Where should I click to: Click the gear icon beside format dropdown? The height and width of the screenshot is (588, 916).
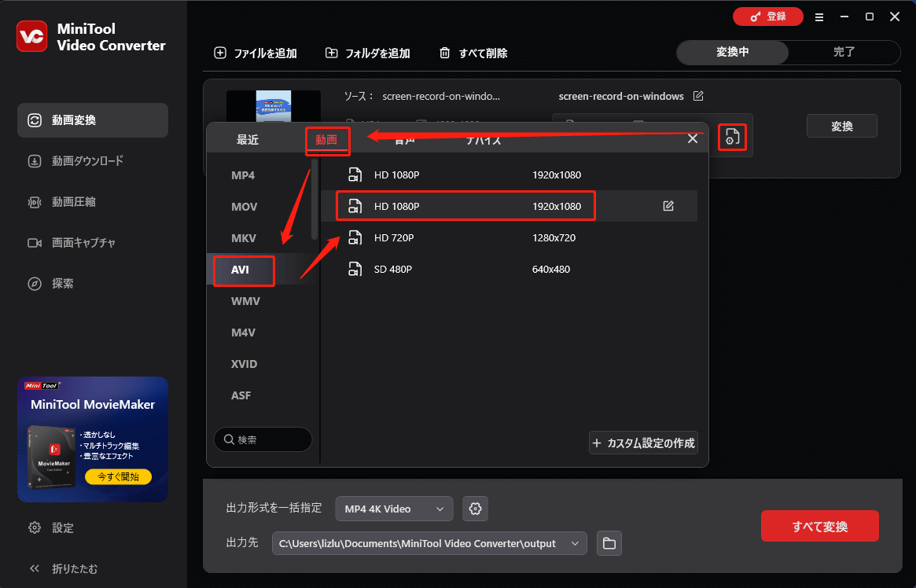pyautogui.click(x=476, y=509)
